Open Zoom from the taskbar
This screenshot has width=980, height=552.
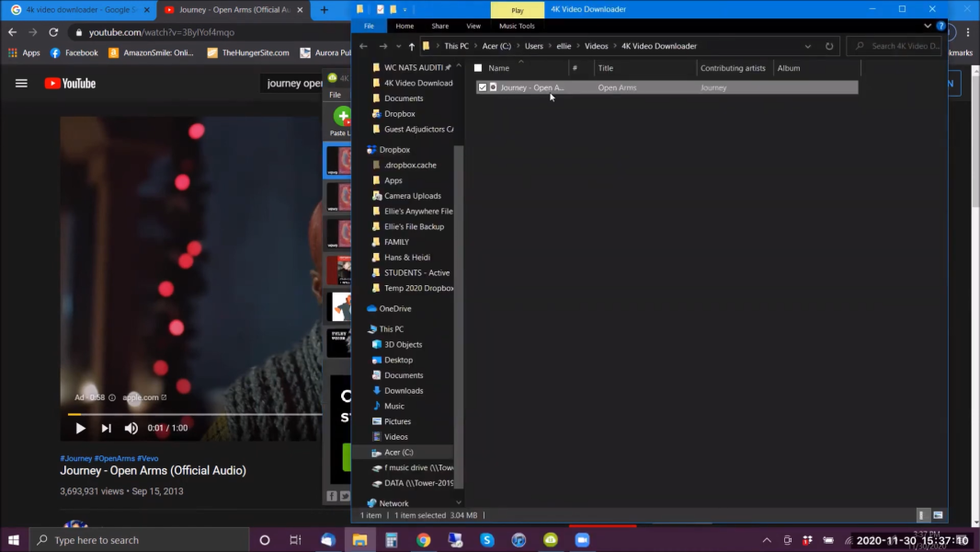point(582,540)
